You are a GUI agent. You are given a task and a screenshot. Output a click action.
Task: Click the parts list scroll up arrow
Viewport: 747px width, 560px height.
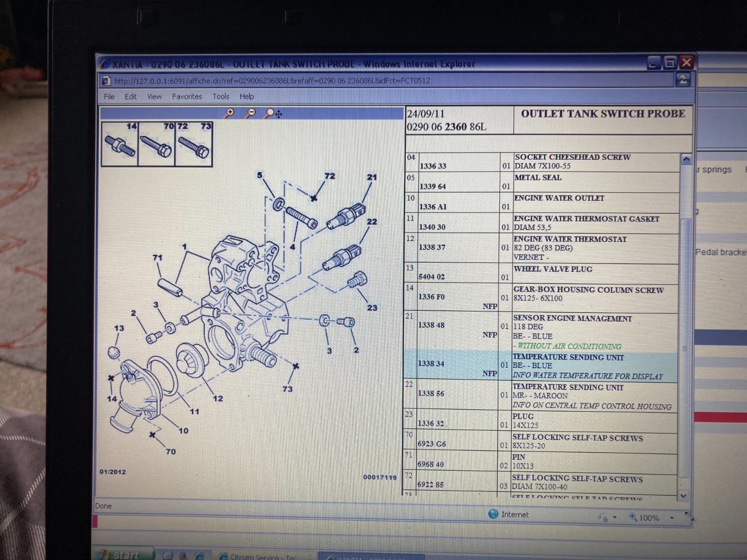coord(686,159)
